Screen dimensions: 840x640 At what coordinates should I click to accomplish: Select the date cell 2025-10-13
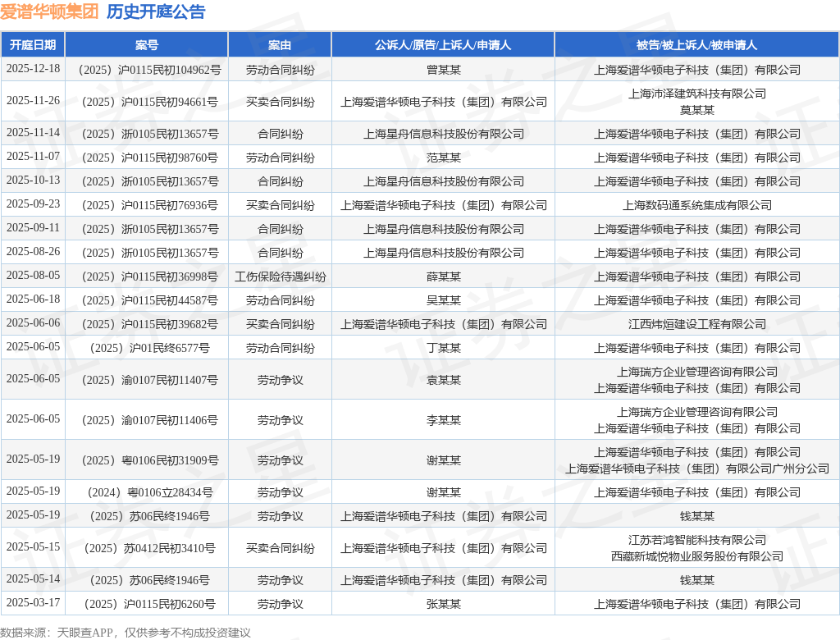coord(33,180)
